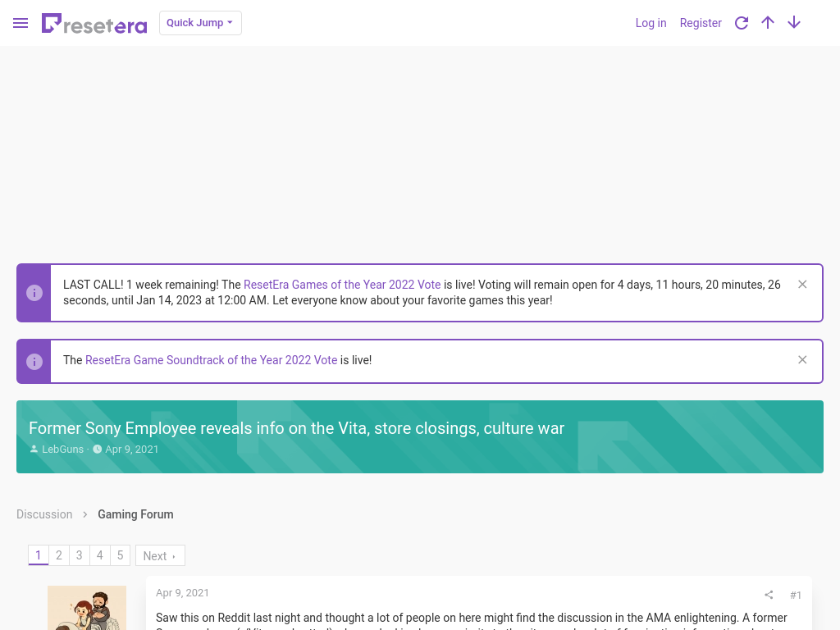Click the share icon on post #1
The image size is (840, 630).
click(x=769, y=595)
